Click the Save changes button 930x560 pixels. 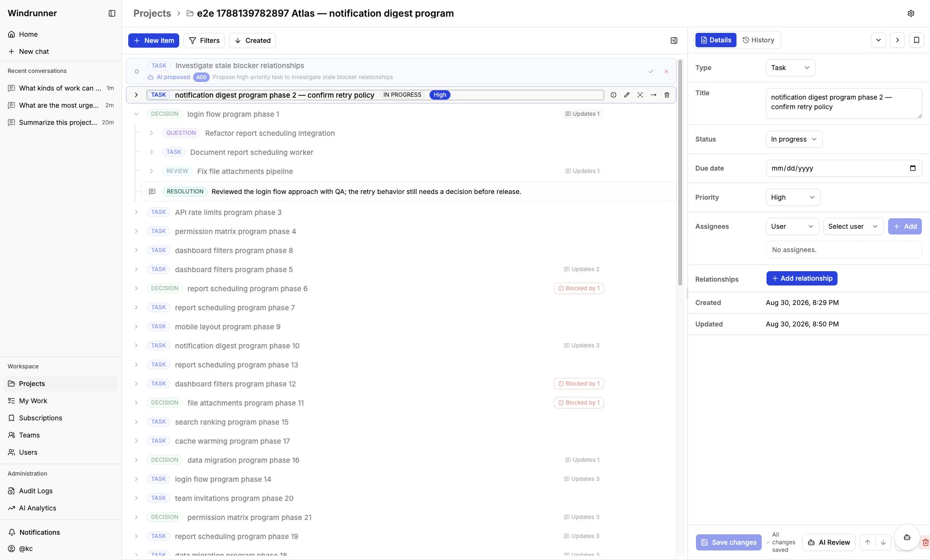pos(729,542)
